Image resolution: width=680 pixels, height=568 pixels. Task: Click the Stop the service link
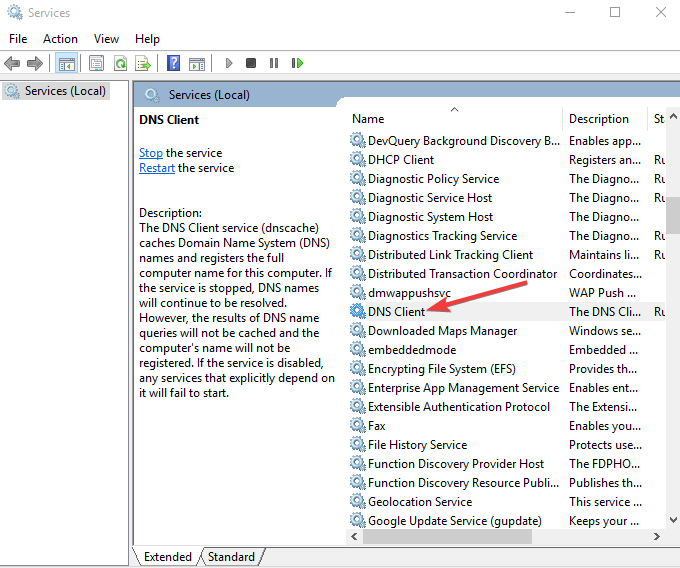pos(151,153)
